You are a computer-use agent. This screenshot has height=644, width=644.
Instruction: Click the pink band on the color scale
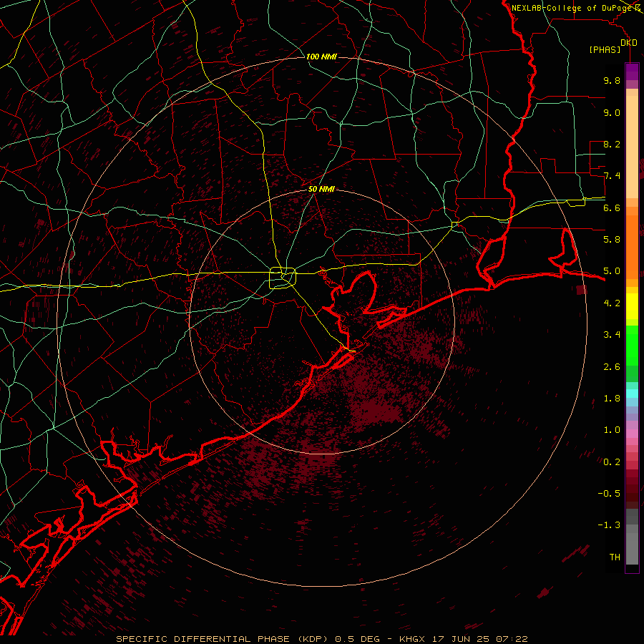(x=632, y=434)
